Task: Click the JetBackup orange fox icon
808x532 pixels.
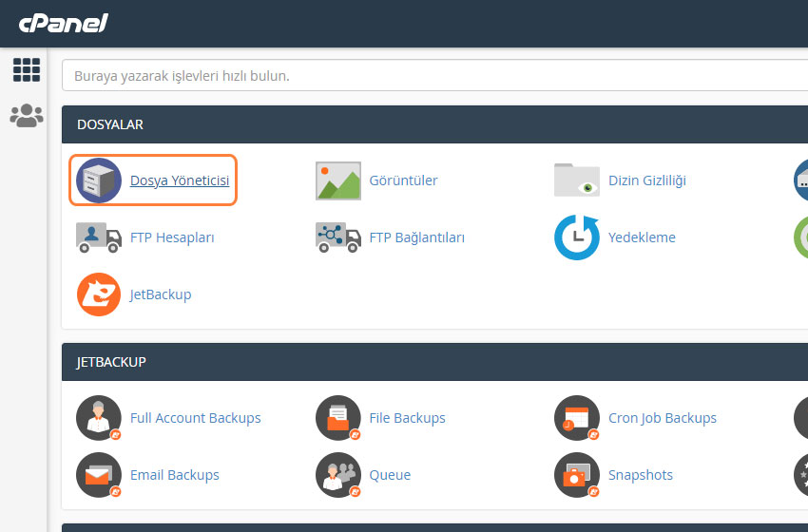Action: 99,294
